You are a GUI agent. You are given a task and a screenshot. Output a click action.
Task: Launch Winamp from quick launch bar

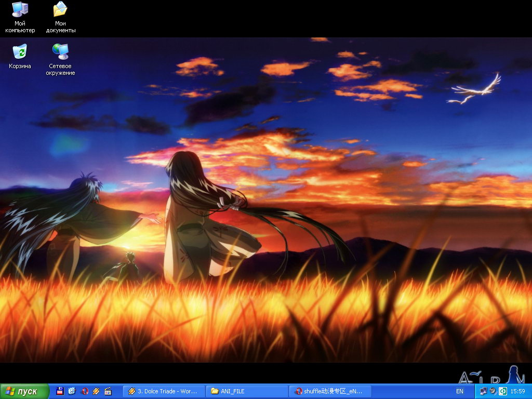coord(96,391)
